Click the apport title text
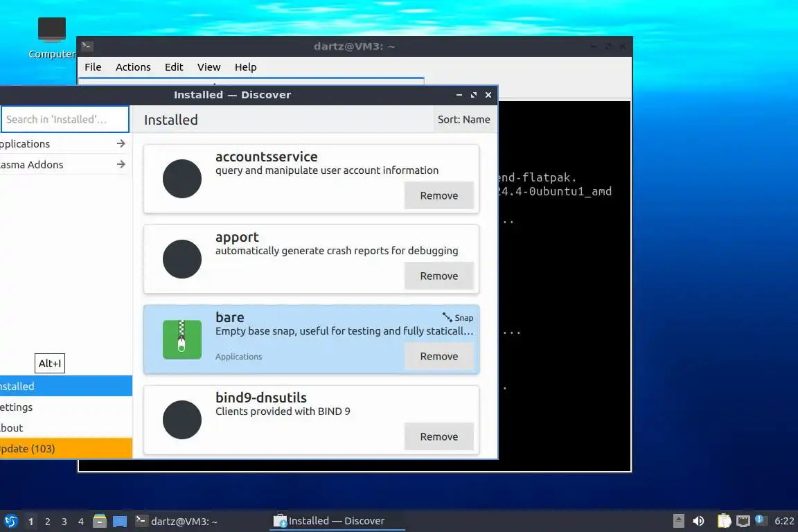The width and height of the screenshot is (798, 532). 237,237
